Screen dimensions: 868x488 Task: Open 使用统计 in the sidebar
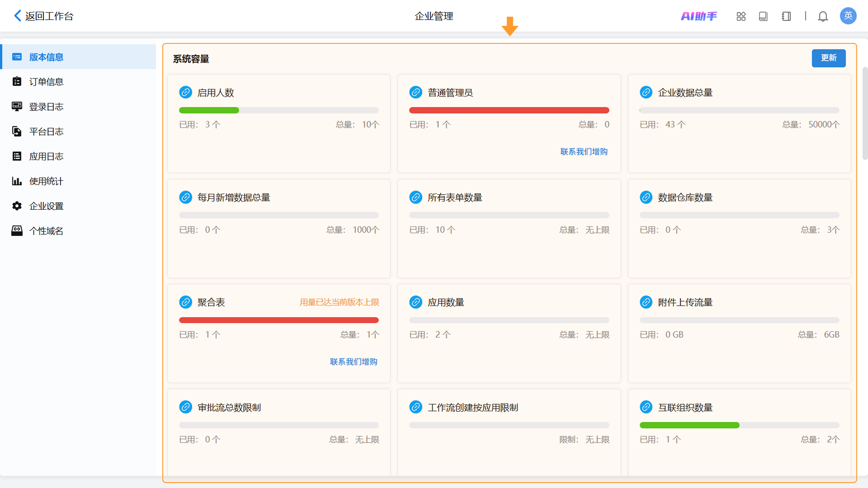(78, 181)
